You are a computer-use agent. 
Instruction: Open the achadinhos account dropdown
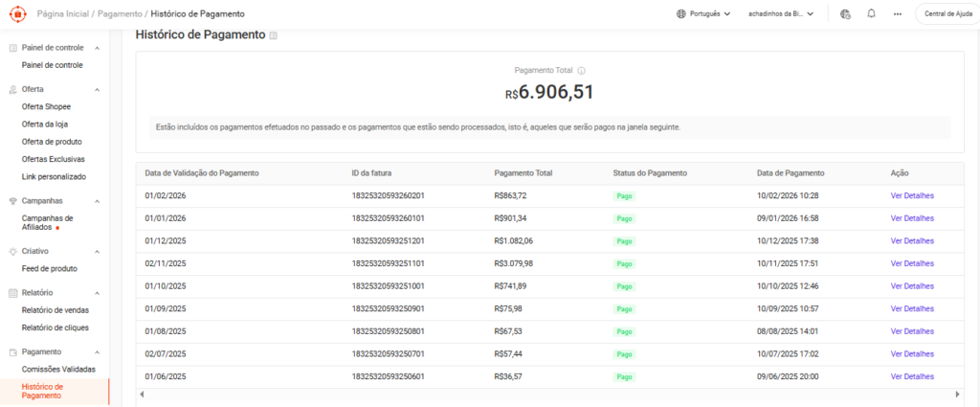tap(781, 14)
